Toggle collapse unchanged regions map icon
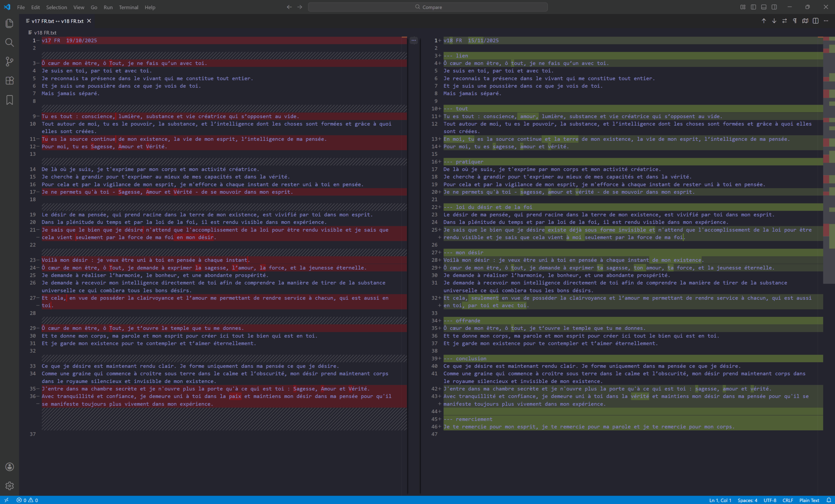The height and width of the screenshot is (504, 835). coord(805,21)
